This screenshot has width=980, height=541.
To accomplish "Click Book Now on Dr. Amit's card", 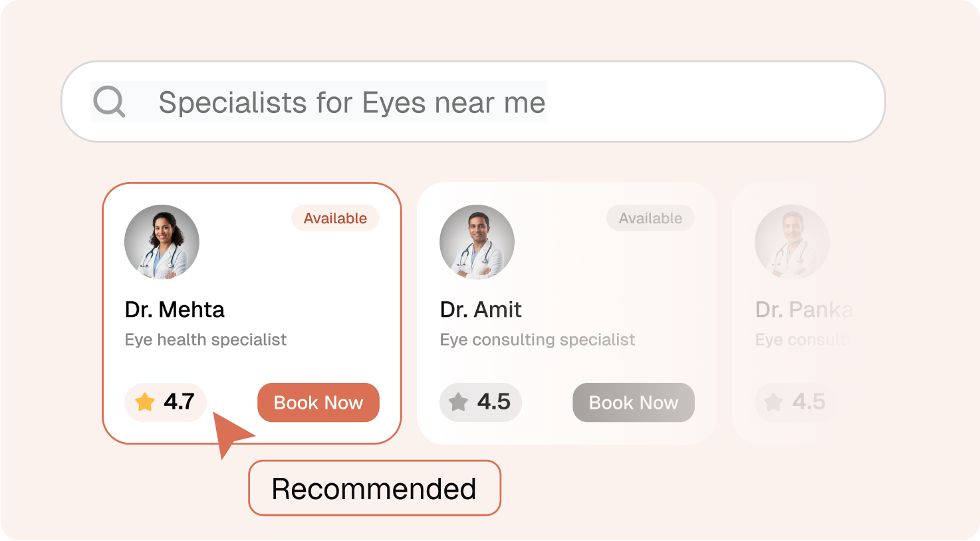I will [634, 402].
